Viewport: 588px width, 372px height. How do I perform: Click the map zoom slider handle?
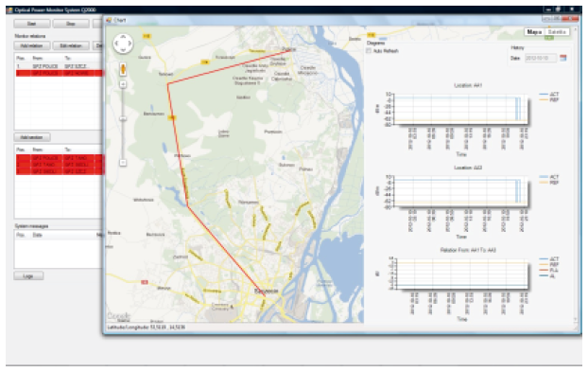[123, 119]
